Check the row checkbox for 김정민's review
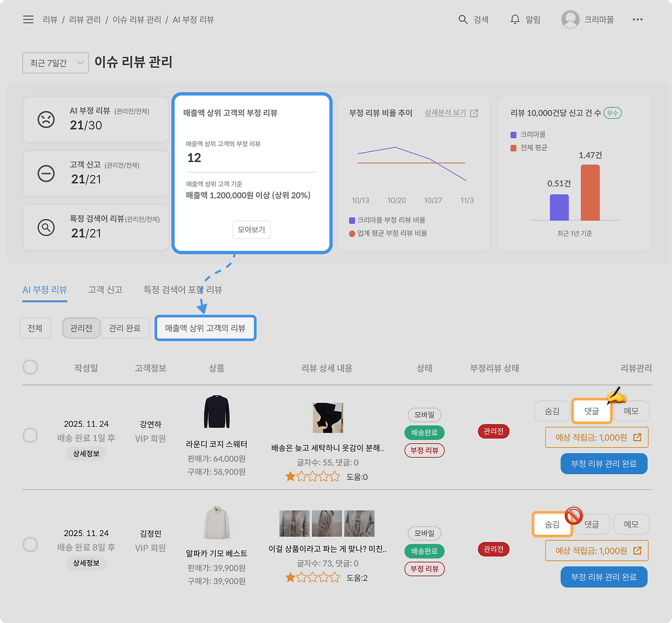The image size is (672, 623). 30,545
